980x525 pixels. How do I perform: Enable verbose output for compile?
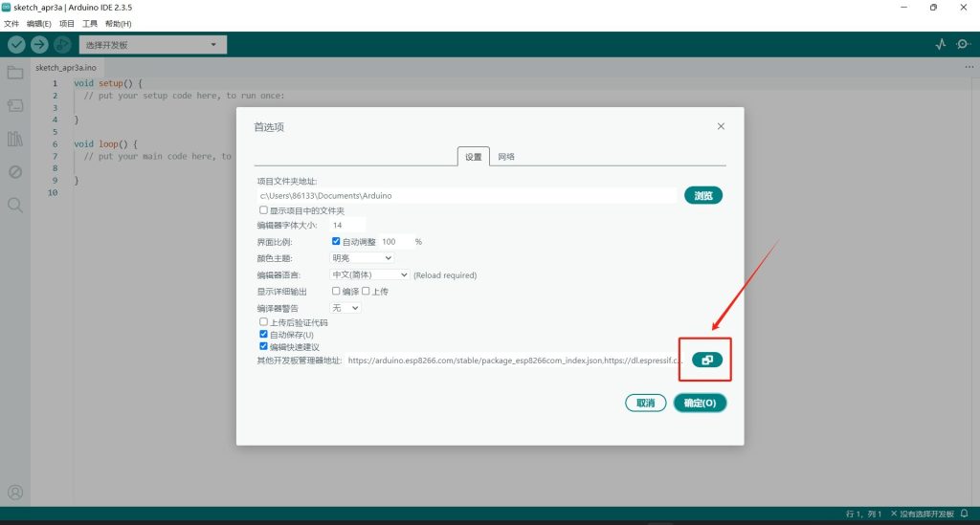click(x=336, y=291)
